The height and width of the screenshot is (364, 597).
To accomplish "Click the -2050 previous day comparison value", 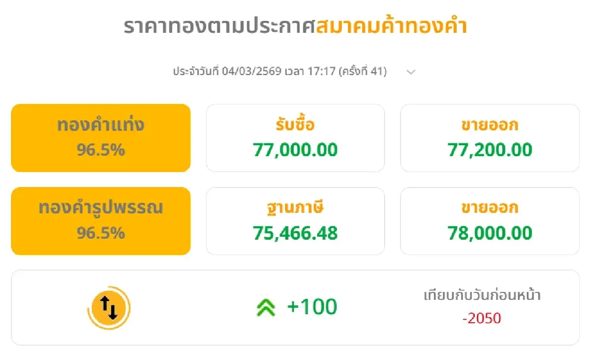I will point(482,318).
